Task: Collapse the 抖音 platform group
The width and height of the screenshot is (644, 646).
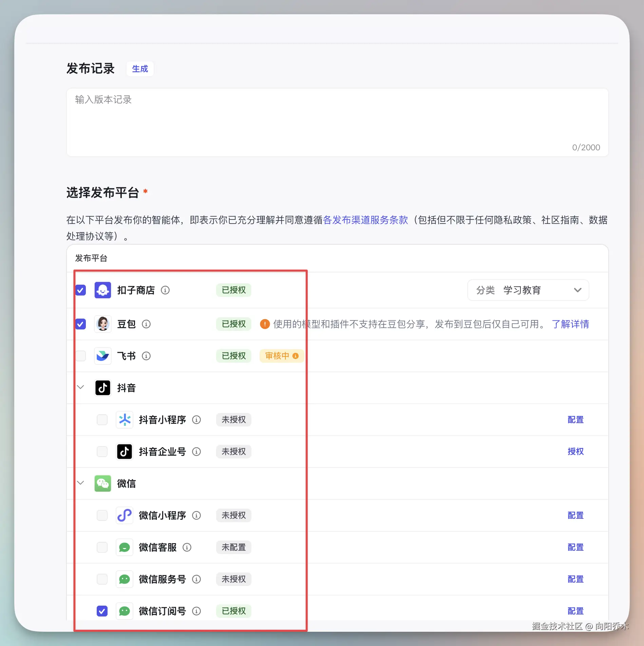Action: point(80,387)
